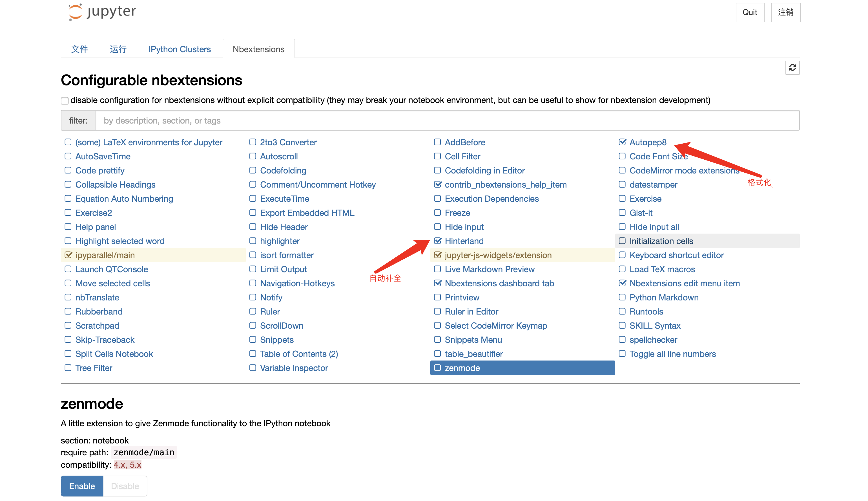Select the Initialization cells extension

(x=661, y=241)
